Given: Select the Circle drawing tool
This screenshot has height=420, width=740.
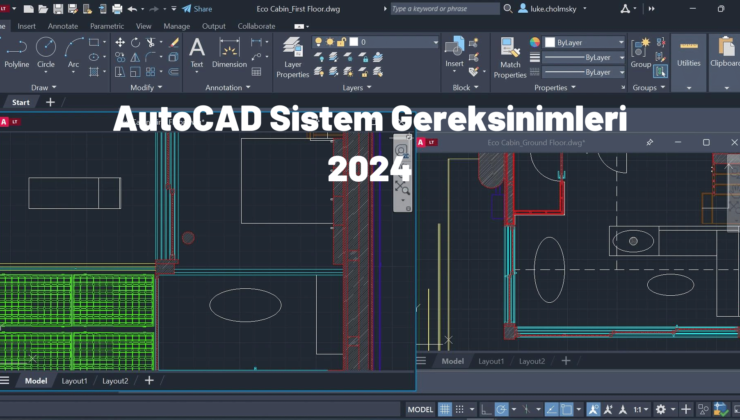Looking at the screenshot, I should pos(46,53).
